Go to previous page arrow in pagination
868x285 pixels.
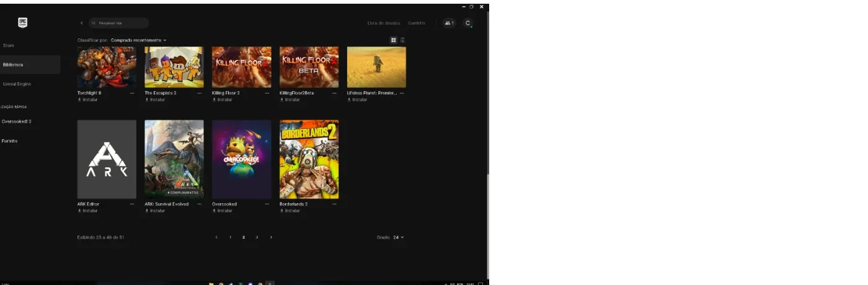(x=216, y=237)
